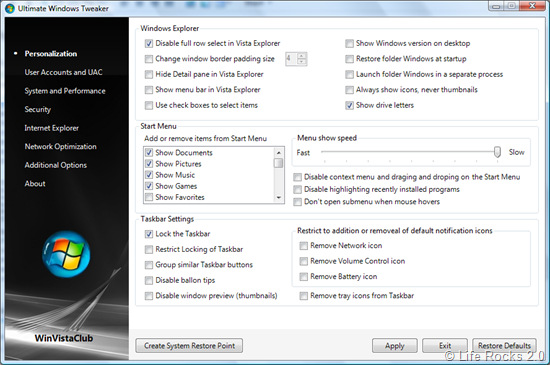Screen dimensions: 550x365
Task: Enable Always show icons, never thumbnails
Action: tap(349, 90)
